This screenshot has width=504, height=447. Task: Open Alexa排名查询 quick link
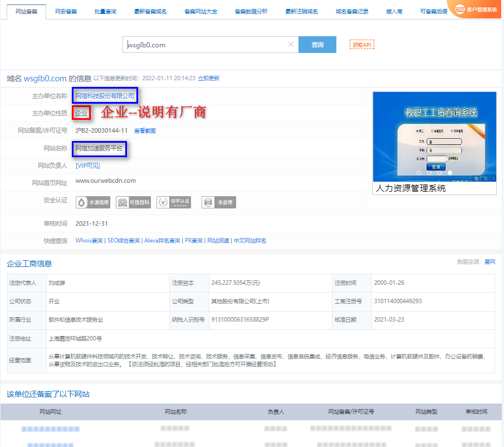pos(162,241)
